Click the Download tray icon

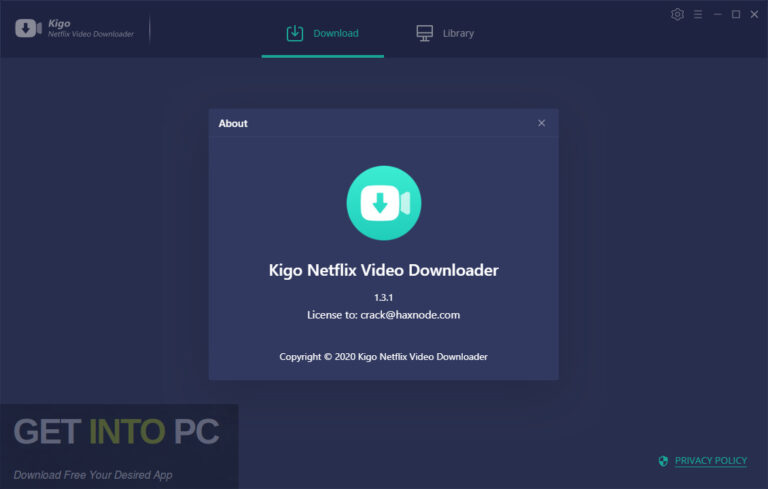click(295, 33)
